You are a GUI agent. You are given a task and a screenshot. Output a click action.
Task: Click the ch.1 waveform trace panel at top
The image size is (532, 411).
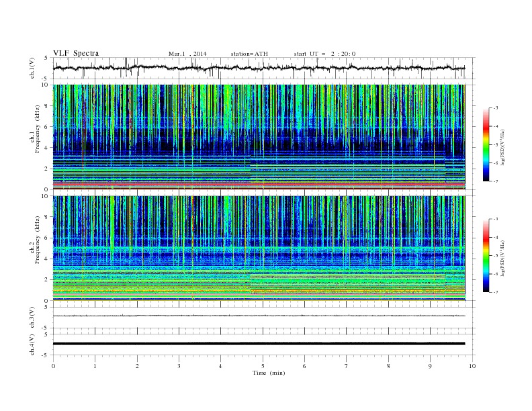[x=264, y=68]
